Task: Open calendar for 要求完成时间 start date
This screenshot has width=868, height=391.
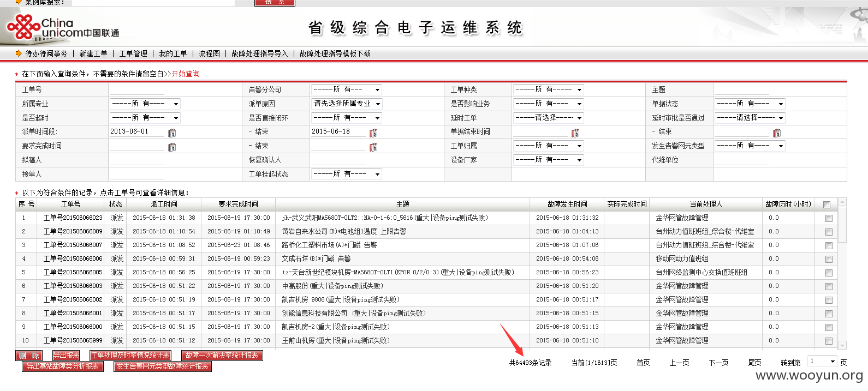Action: click(x=172, y=147)
